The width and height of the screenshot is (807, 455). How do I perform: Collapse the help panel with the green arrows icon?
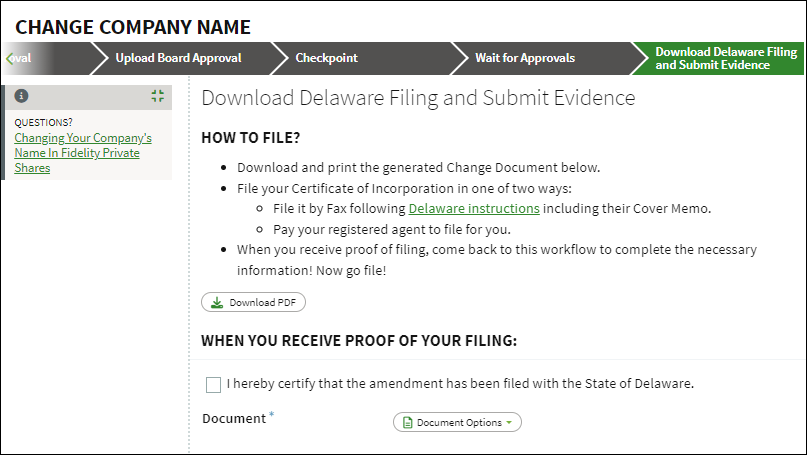tap(157, 96)
